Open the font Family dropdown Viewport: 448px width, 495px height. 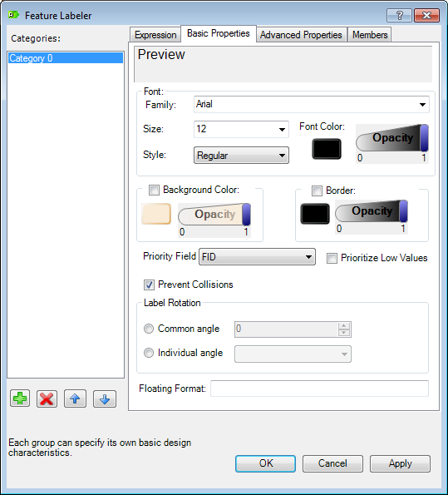[312, 105]
